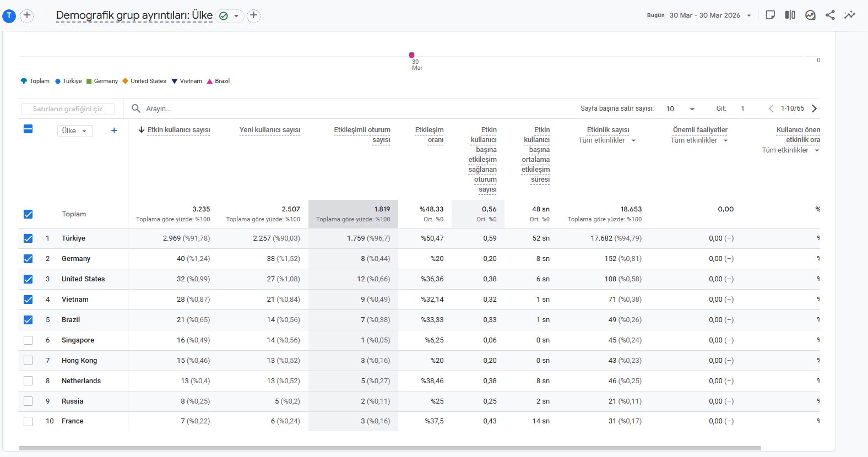Click the plus icon to add a dimension
Image resolution: width=868 pixels, height=457 pixels.
click(x=114, y=130)
